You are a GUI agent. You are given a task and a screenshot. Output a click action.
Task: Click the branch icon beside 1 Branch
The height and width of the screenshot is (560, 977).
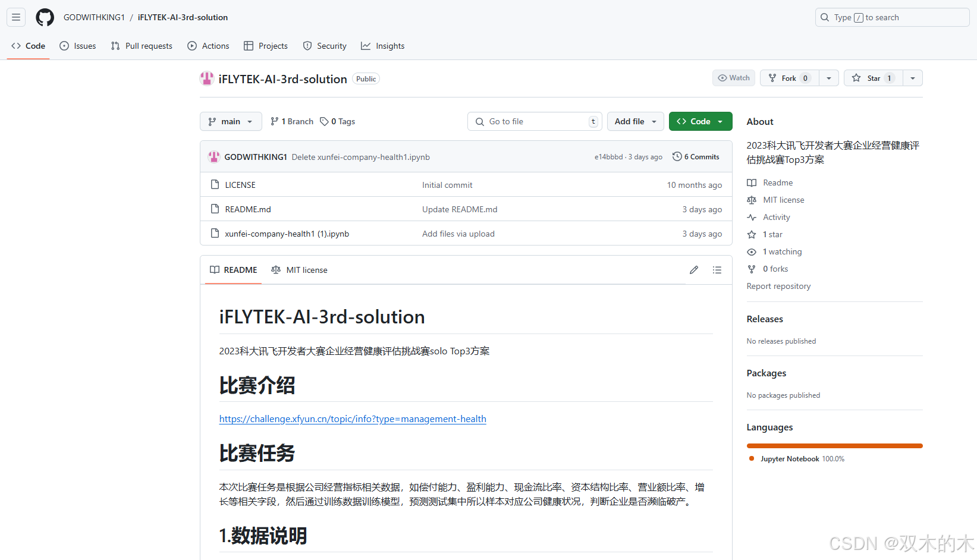click(274, 121)
